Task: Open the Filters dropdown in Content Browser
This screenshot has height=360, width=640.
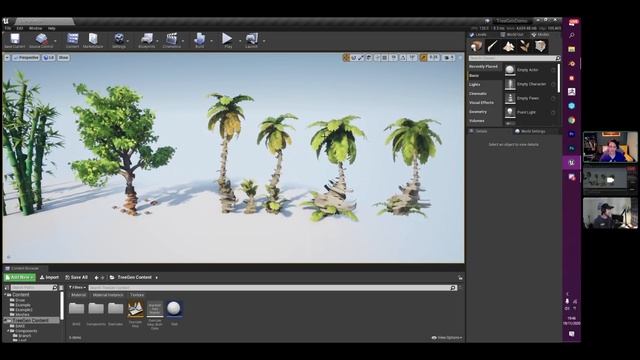Action: (x=77, y=288)
